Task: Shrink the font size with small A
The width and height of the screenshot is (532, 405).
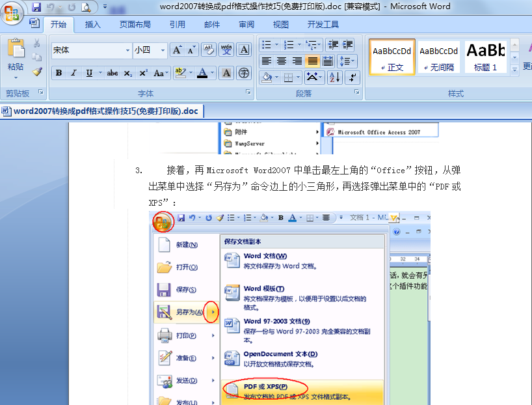Action: tap(191, 50)
